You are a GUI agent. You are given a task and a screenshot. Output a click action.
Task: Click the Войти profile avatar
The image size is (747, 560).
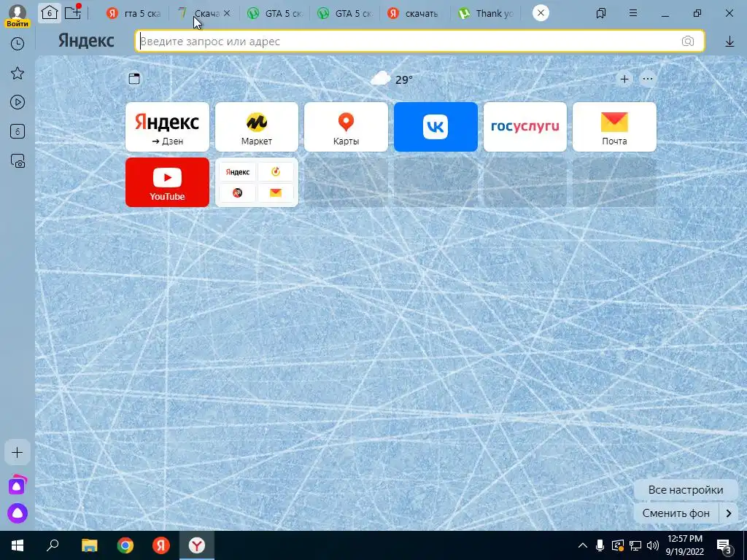click(x=18, y=15)
